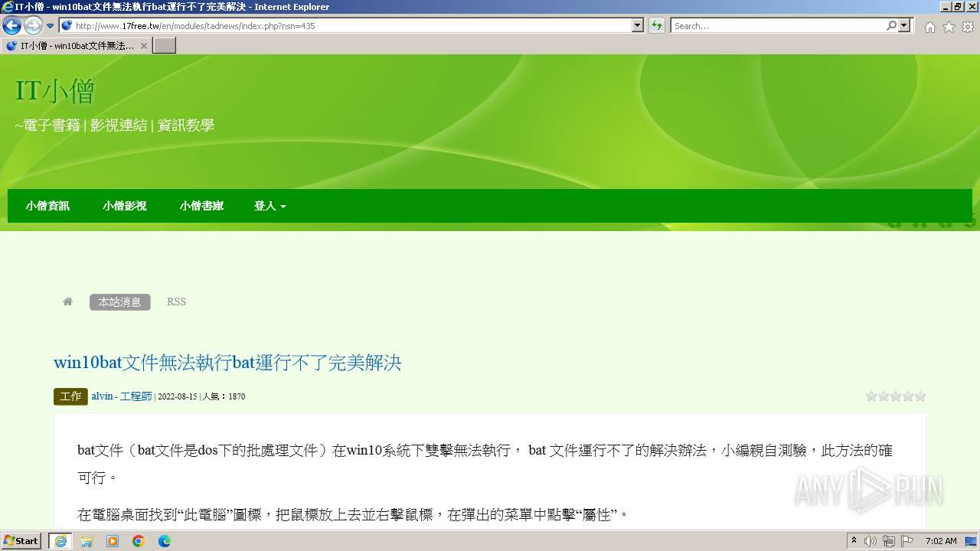Open a new blank tab
The width and height of the screenshot is (980, 551).
pyautogui.click(x=165, y=46)
